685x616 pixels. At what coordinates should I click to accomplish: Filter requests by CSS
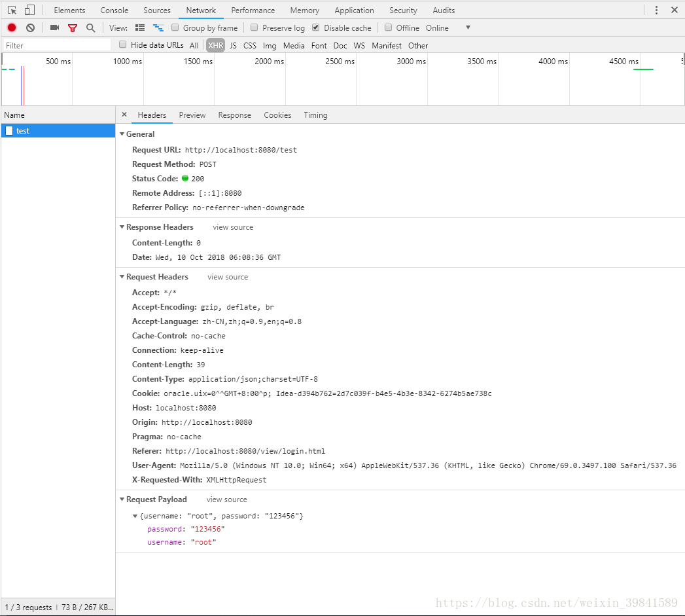[x=250, y=45]
